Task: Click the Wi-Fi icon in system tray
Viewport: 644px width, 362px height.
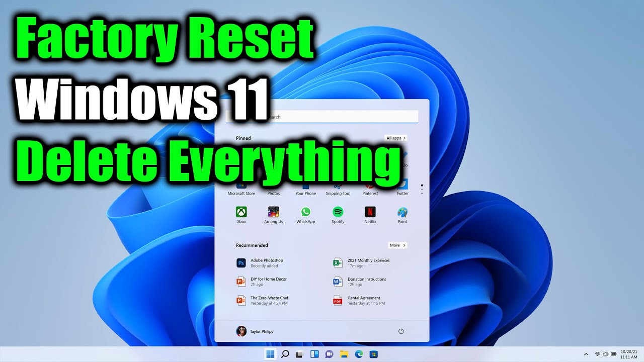Action: pyautogui.click(x=597, y=354)
